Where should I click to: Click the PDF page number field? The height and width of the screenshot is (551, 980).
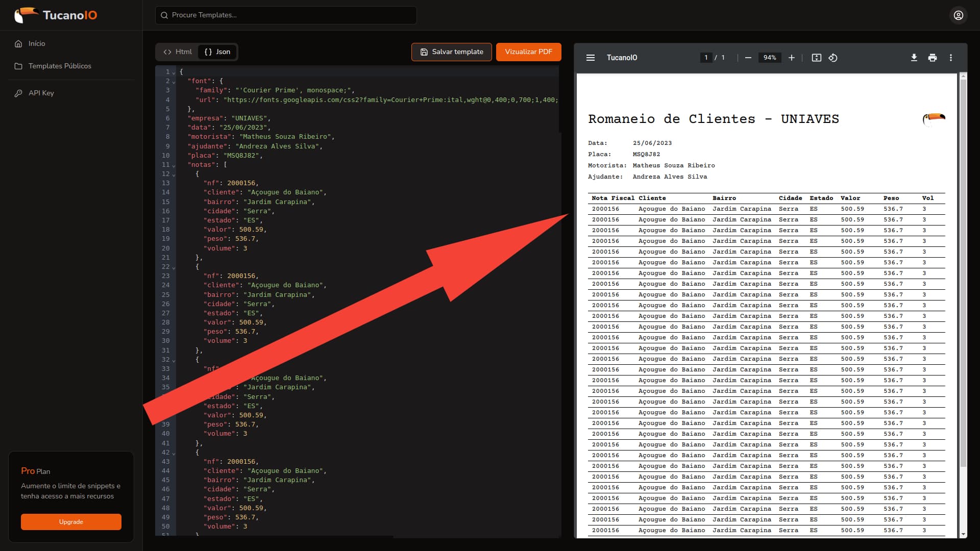(706, 58)
